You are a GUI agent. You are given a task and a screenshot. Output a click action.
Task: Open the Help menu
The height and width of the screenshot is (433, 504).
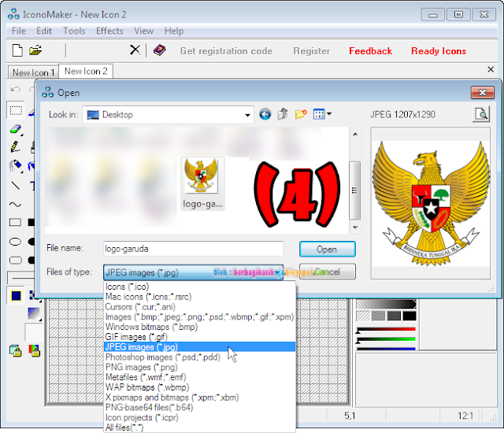(x=174, y=31)
